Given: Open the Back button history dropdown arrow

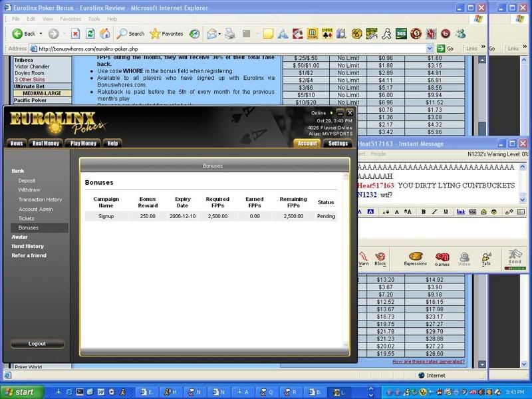Looking at the screenshot, I should [41, 33].
